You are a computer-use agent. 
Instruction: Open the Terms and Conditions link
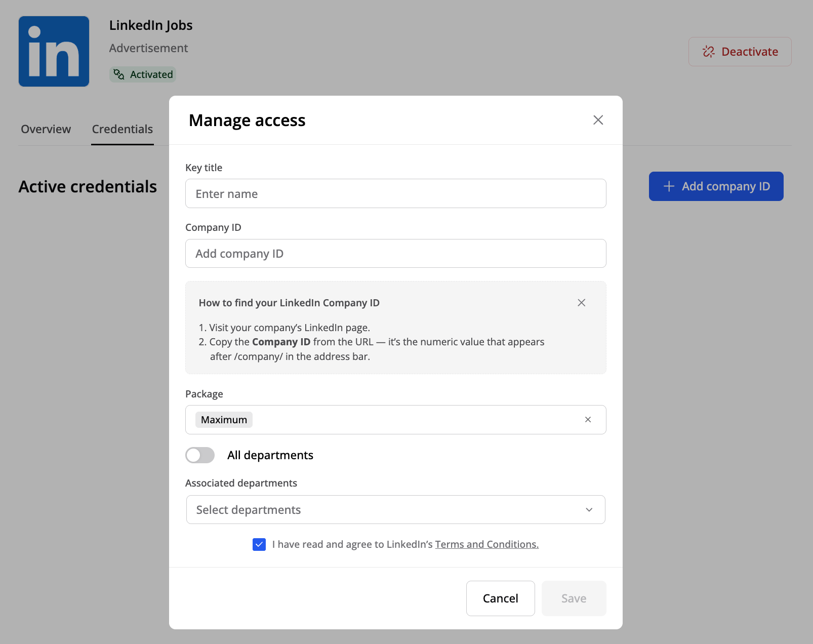coord(486,544)
